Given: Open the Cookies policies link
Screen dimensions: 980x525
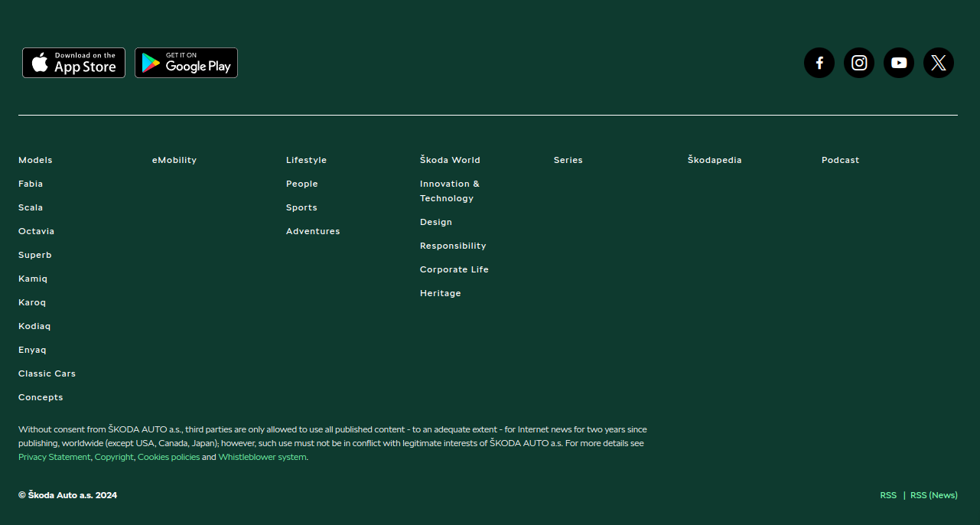Looking at the screenshot, I should pos(168,457).
